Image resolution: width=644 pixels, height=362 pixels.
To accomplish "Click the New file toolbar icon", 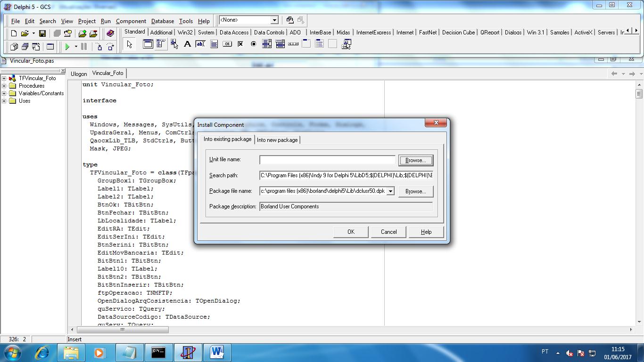I will (x=14, y=33).
